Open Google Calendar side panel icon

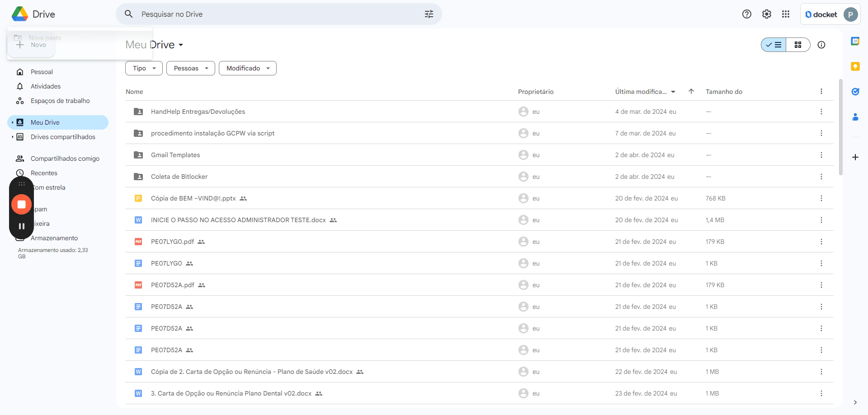[855, 41]
